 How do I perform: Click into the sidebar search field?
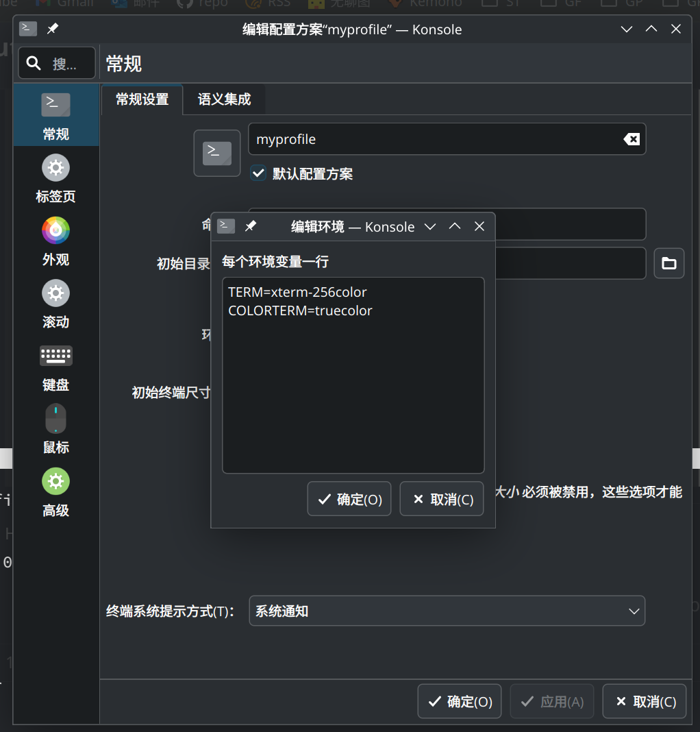click(57, 63)
